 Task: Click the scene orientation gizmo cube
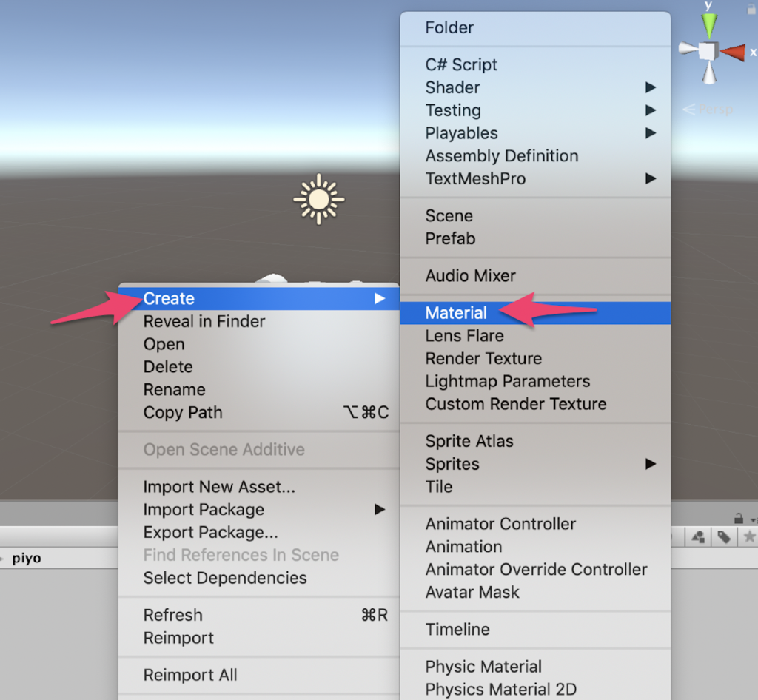pyautogui.click(x=709, y=51)
